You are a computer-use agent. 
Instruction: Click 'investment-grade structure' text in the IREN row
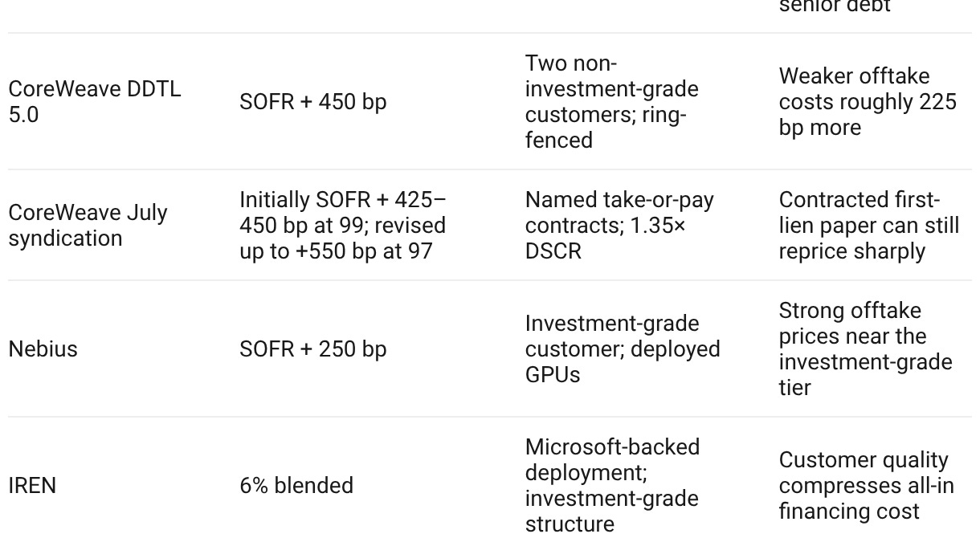coord(612,511)
